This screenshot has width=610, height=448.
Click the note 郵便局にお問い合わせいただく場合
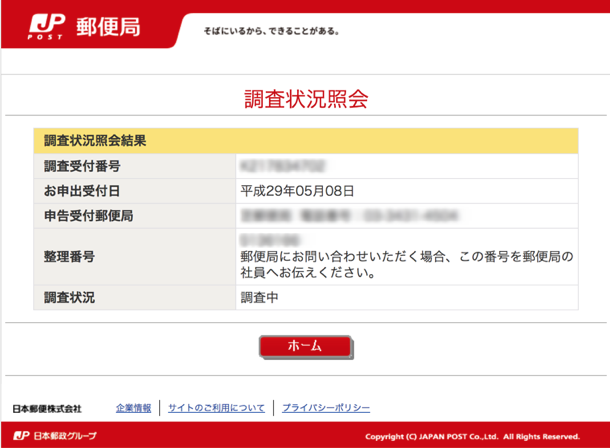click(407, 264)
